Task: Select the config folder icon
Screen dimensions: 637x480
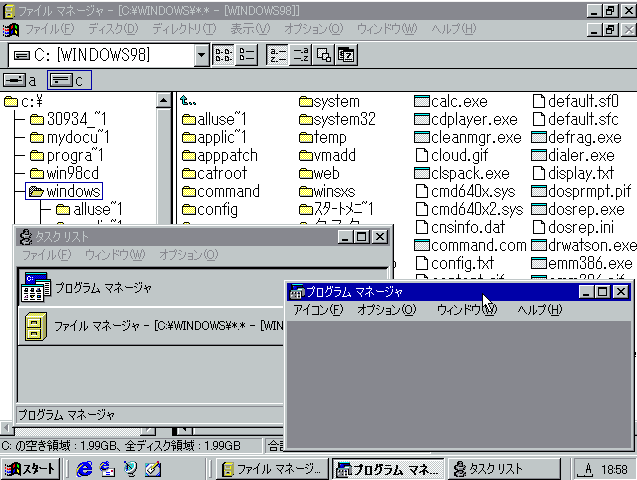Action: coord(189,210)
